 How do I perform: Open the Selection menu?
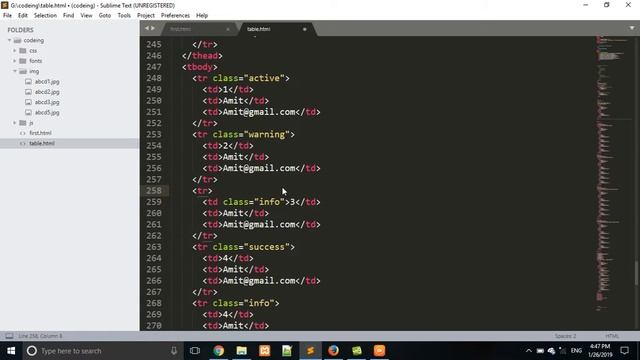[x=45, y=16]
